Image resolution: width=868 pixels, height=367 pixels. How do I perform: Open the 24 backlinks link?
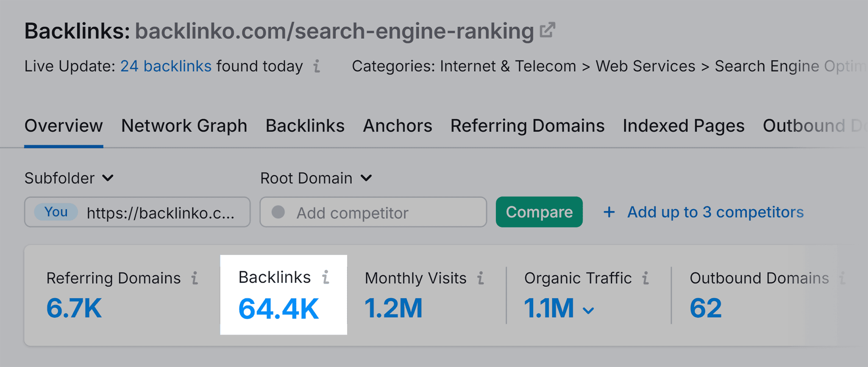click(x=166, y=66)
